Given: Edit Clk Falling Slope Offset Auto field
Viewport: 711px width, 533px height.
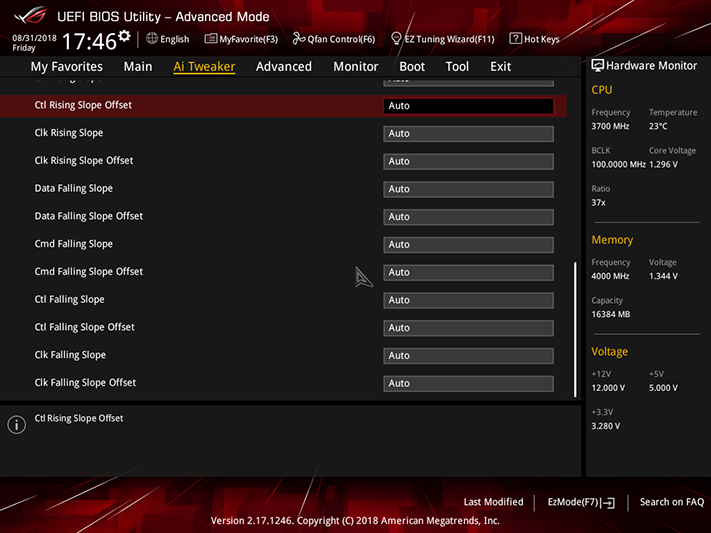Looking at the screenshot, I should tap(468, 383).
